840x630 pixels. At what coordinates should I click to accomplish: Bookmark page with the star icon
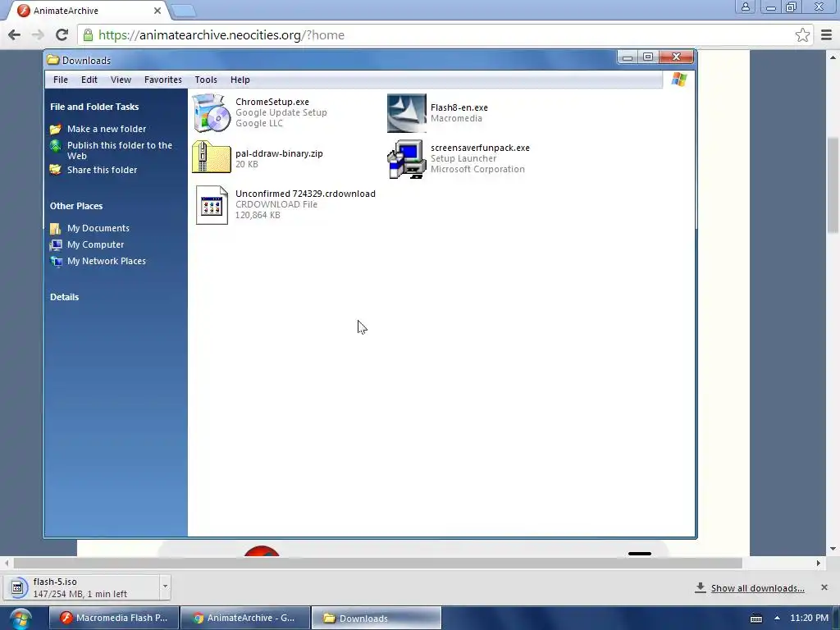[802, 34]
